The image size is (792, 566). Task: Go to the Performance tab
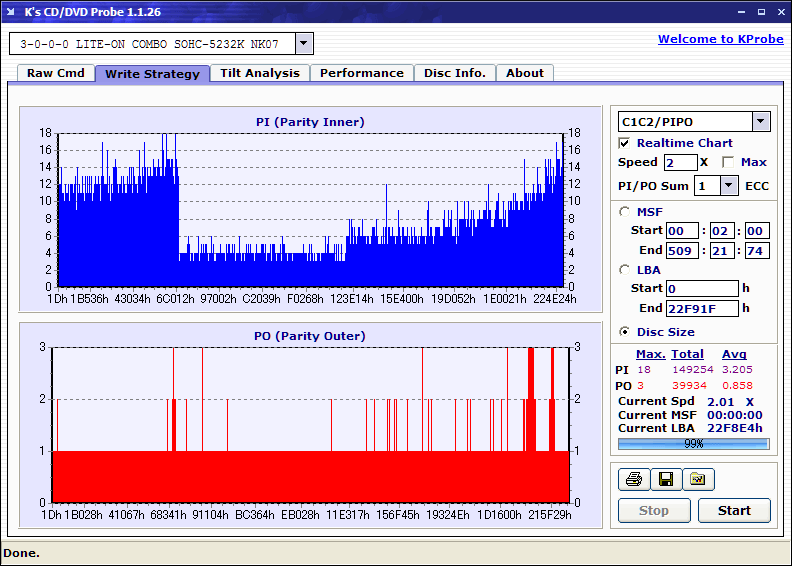click(x=362, y=73)
